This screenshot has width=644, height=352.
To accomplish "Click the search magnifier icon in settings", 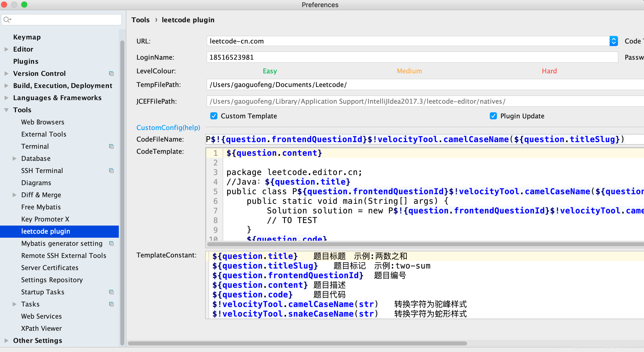I will 7,19.
